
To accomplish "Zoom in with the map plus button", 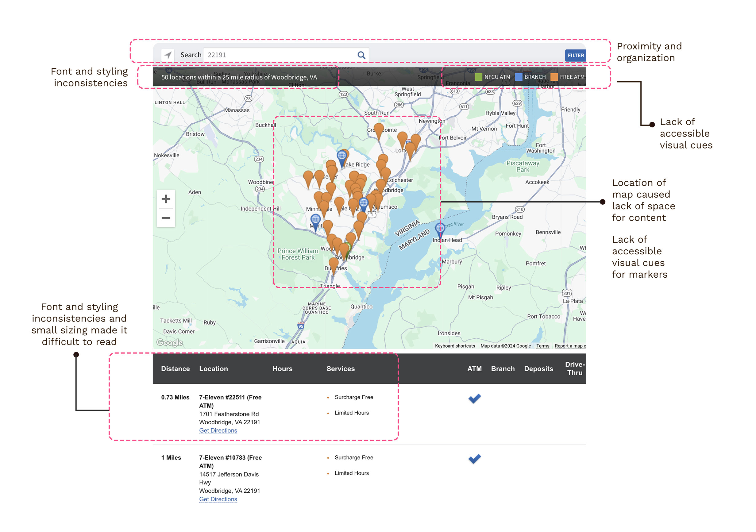I will tap(166, 199).
